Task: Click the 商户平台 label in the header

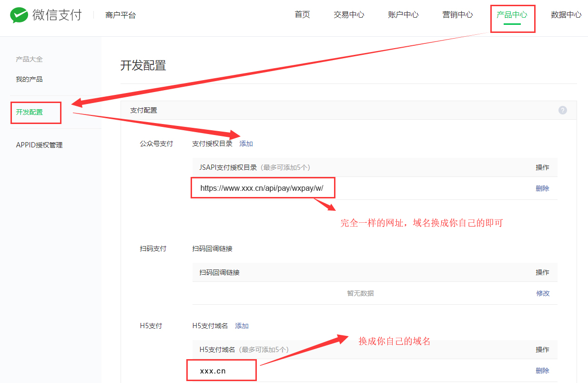Action: 121,15
